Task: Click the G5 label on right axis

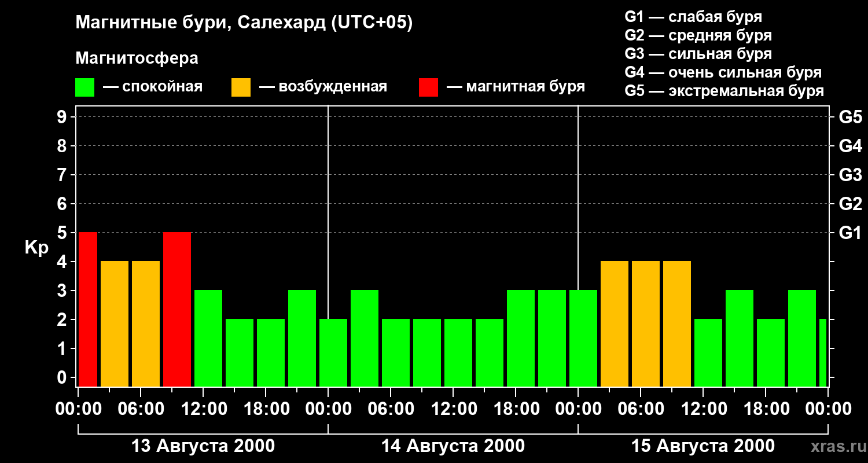Action: click(x=850, y=117)
